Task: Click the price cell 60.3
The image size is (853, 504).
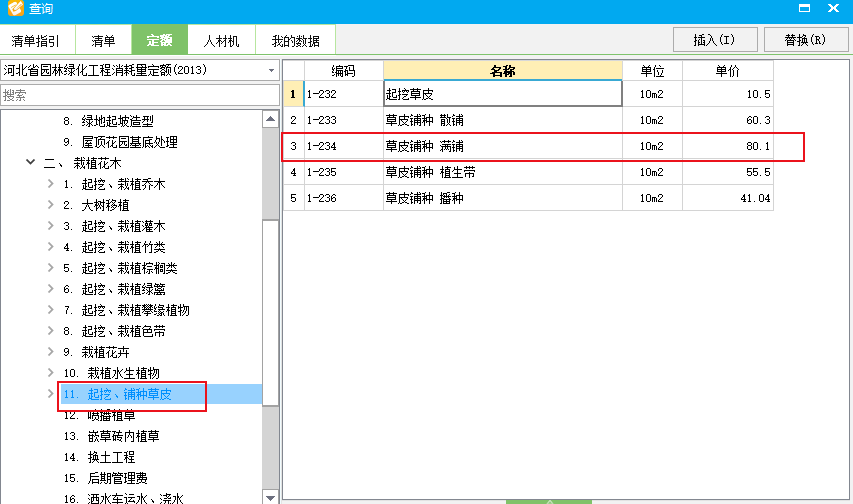Action: click(728, 120)
